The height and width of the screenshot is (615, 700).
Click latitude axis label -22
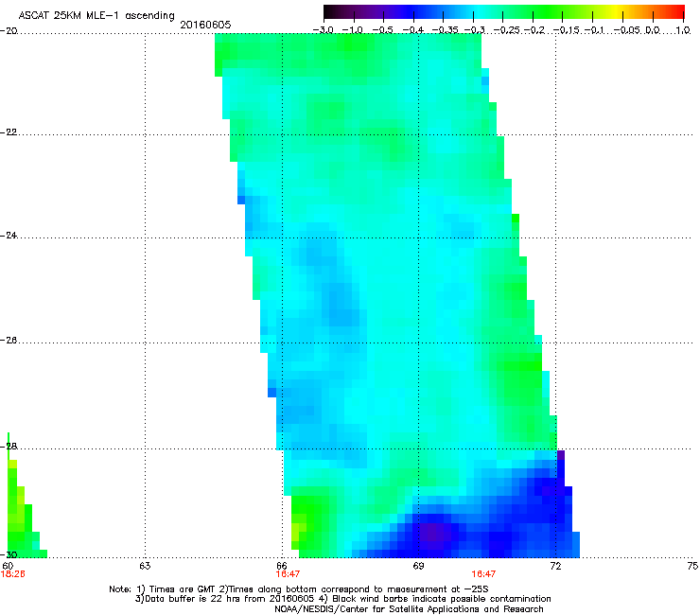point(9,132)
